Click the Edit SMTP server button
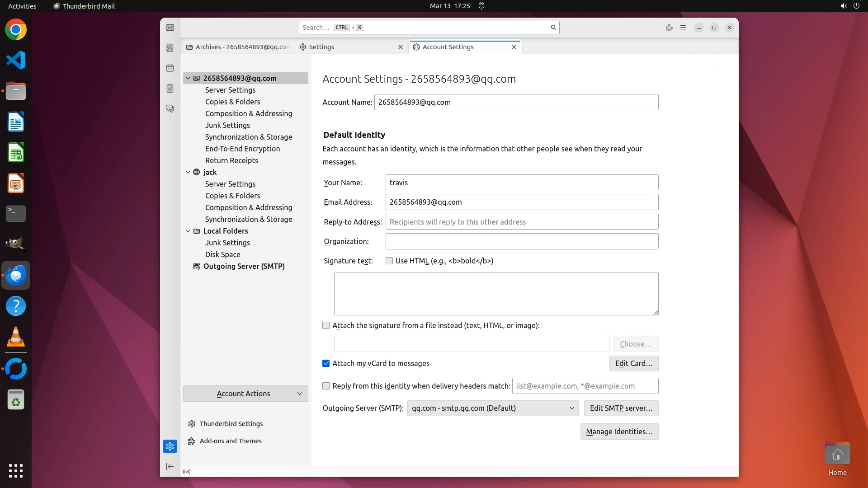This screenshot has height=488, width=868. [621, 408]
